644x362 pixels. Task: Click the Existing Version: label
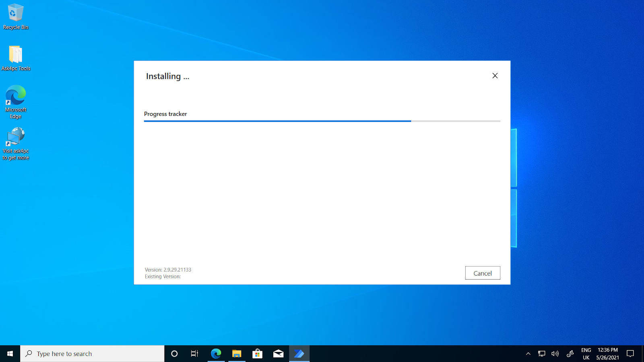tap(163, 277)
